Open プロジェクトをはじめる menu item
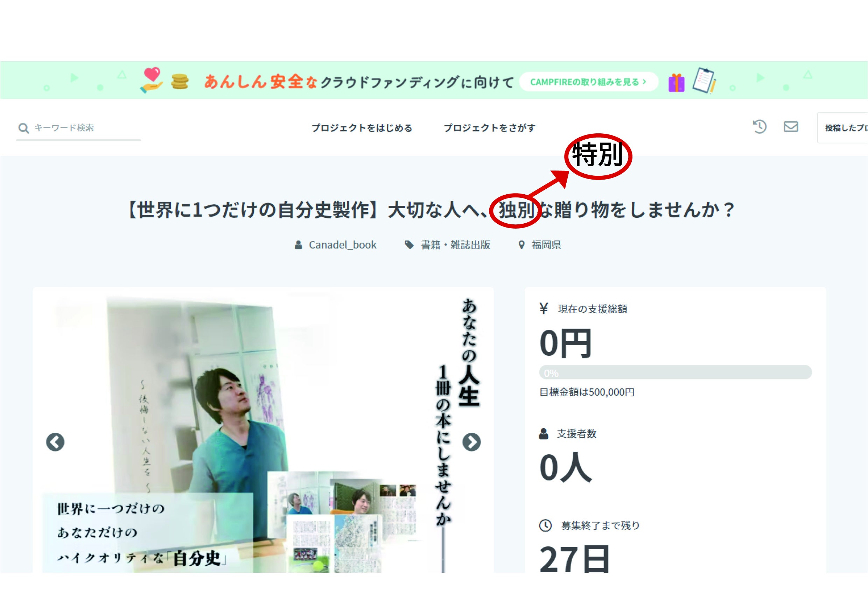The width and height of the screenshot is (868, 614). 362,128
